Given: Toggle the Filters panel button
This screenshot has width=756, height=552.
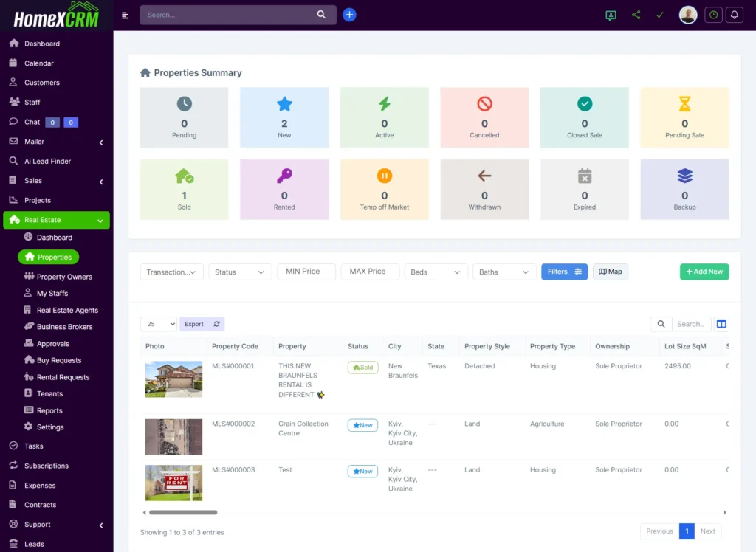Looking at the screenshot, I should (564, 272).
